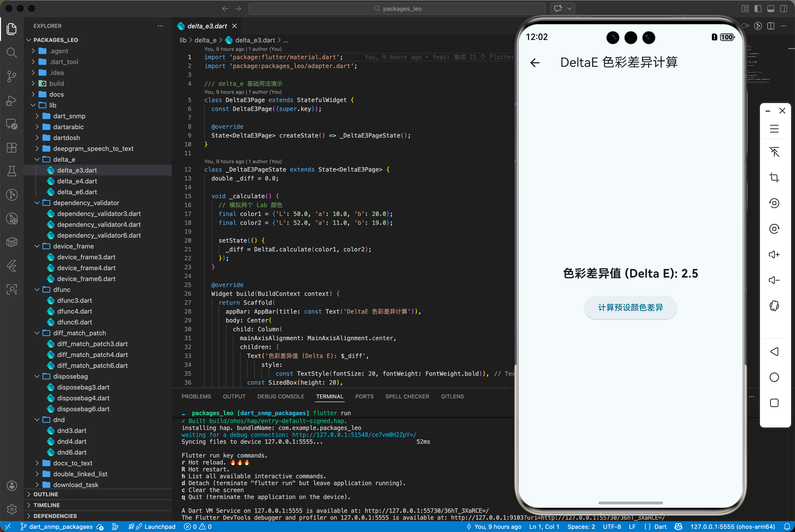Open the Extensions view
Image resolution: width=795 pixels, height=532 pixels.
click(x=12, y=148)
